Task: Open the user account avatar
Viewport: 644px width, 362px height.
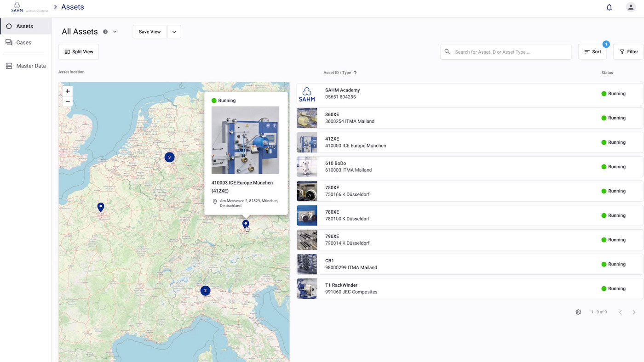Action: tap(631, 7)
